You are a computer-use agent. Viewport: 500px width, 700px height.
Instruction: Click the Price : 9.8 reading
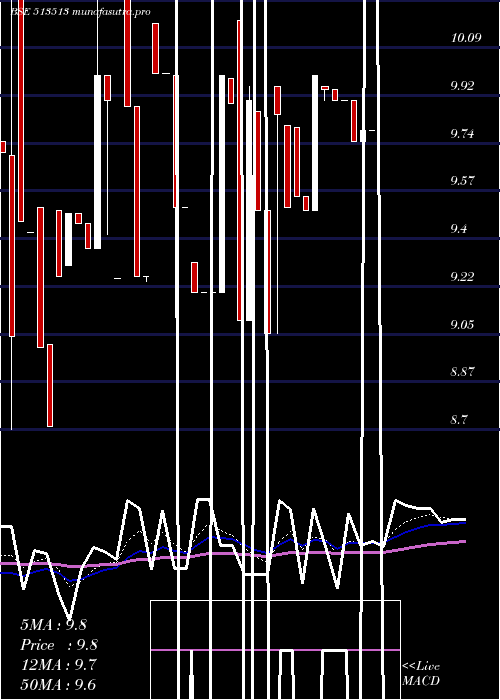59,645
